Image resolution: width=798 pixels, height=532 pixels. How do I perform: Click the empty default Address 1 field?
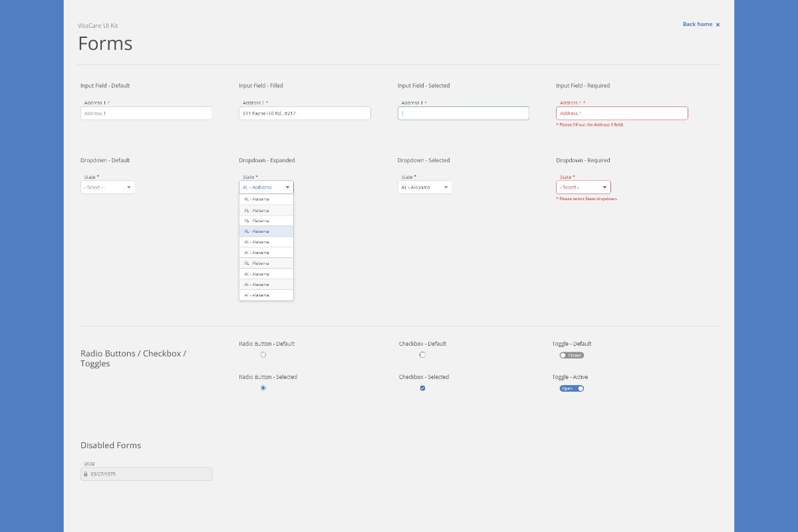point(146,114)
